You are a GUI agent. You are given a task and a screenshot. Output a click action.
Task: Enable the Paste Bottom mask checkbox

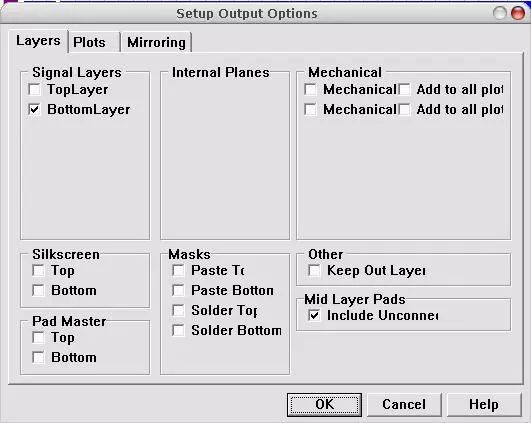click(178, 290)
